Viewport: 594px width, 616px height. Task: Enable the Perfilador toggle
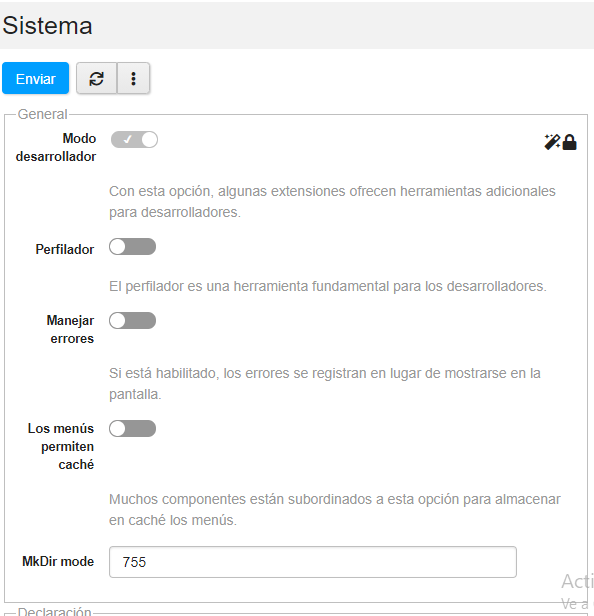click(x=132, y=247)
